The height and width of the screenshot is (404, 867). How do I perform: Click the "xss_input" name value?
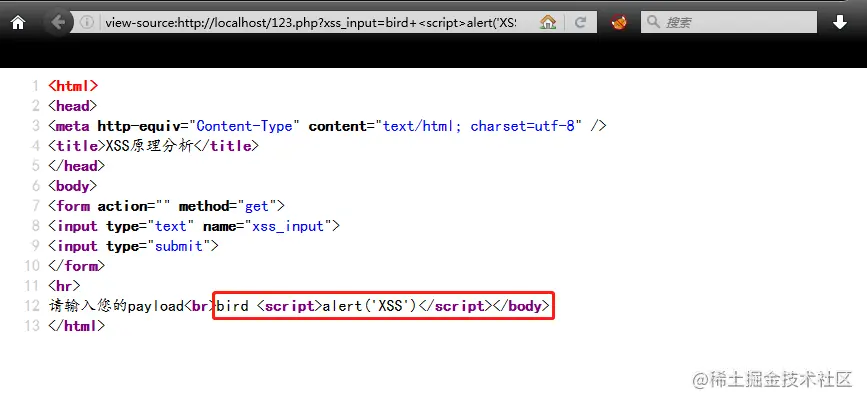[288, 226]
